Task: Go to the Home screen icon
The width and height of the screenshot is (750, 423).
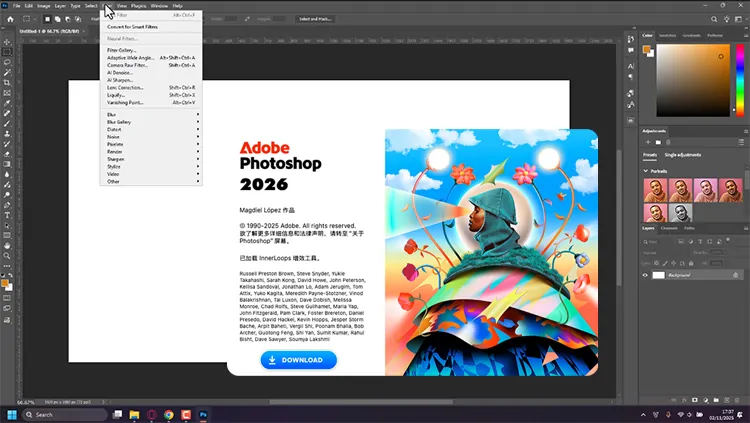Action: [11, 19]
